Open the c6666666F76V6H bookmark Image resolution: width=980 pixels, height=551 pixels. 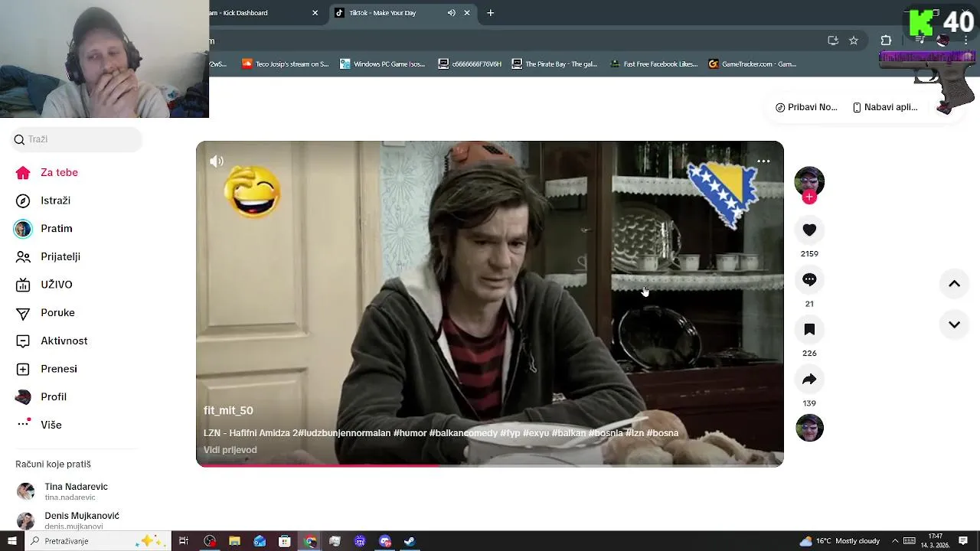[x=469, y=64]
